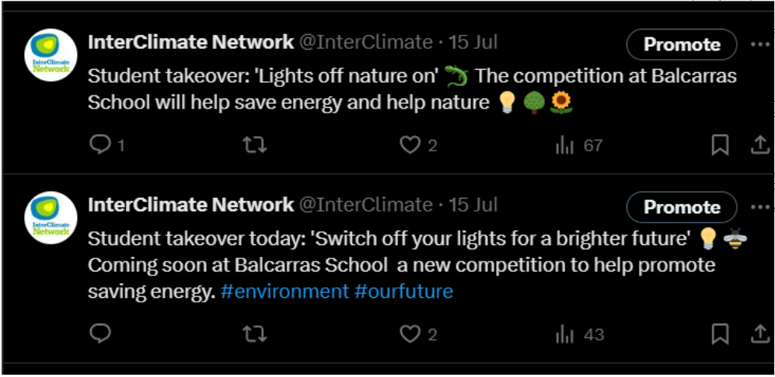Repost the 'Lights off nature on' tweet
Screen dimensions: 775x377
pos(255,145)
